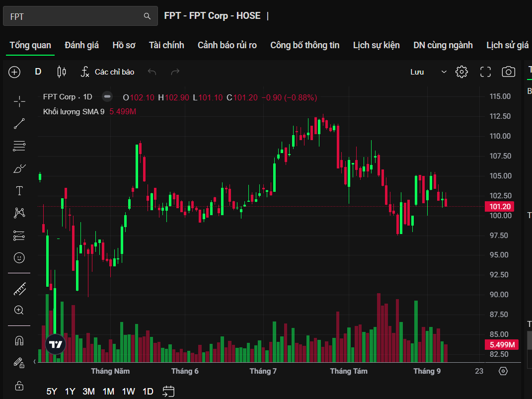Toggle fullscreen chart mode
This screenshot has width=532, height=399.
(x=485, y=72)
